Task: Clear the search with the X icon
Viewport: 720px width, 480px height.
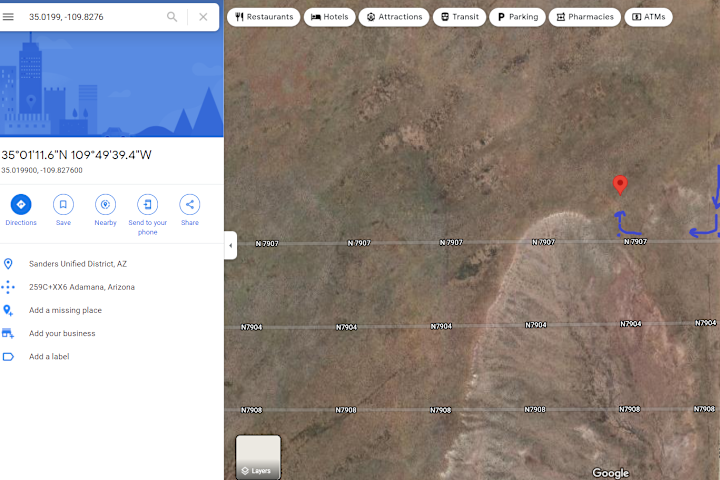Action: click(203, 17)
